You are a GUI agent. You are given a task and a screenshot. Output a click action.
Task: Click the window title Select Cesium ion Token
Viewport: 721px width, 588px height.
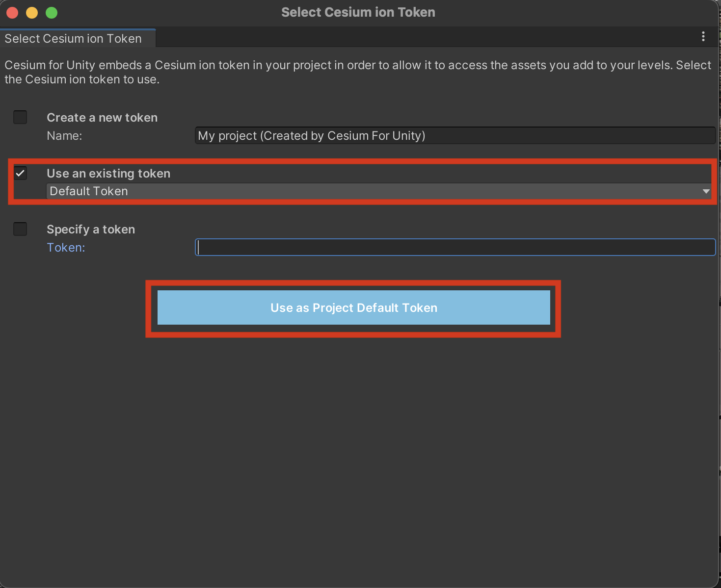[x=358, y=12]
